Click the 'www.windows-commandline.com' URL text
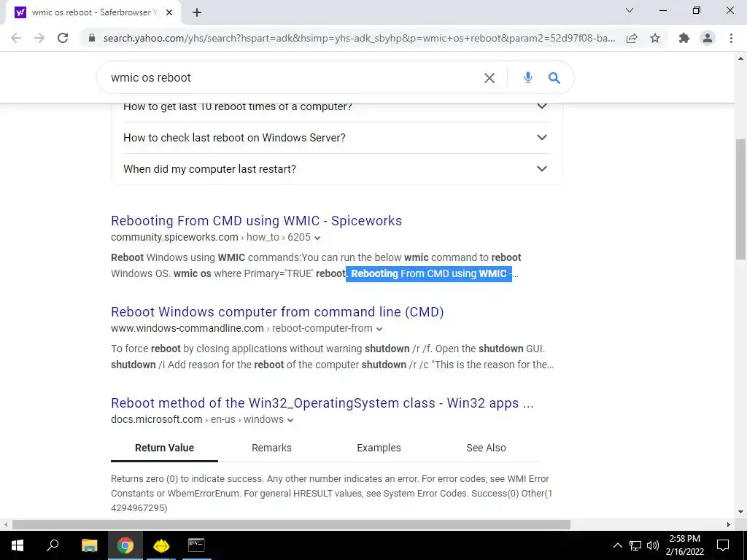 coord(187,329)
